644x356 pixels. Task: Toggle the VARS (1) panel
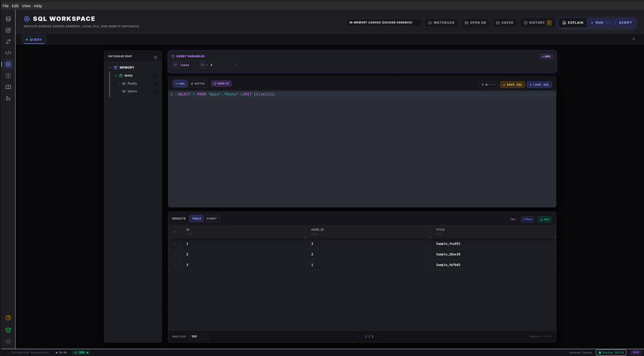[221, 84]
